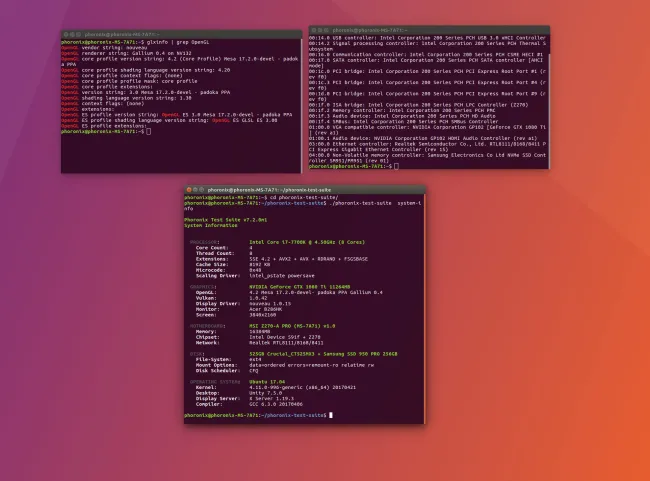Screen dimensions: 650x481
Task: Minimize the phoronix-test-suite terminal window
Action: (x=195, y=190)
